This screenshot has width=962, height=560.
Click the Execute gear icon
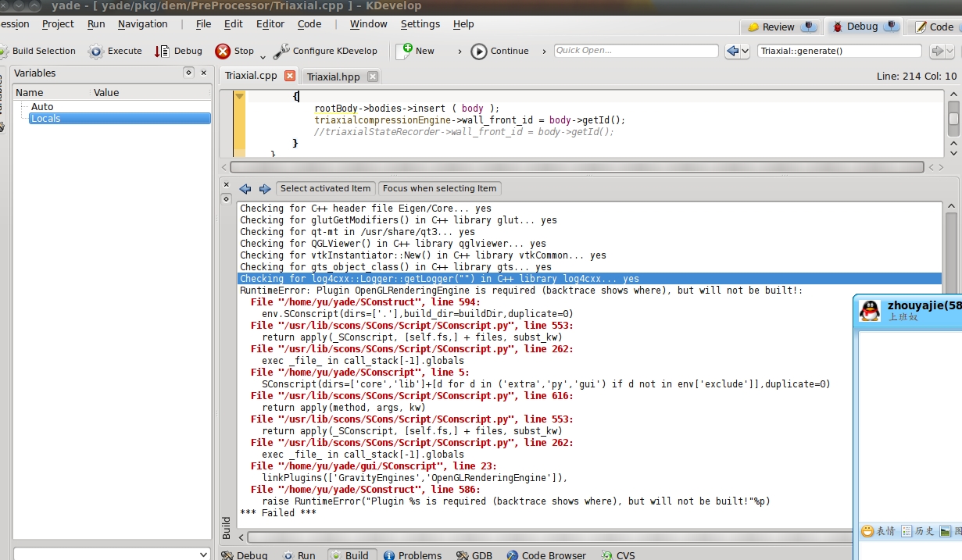pyautogui.click(x=96, y=52)
